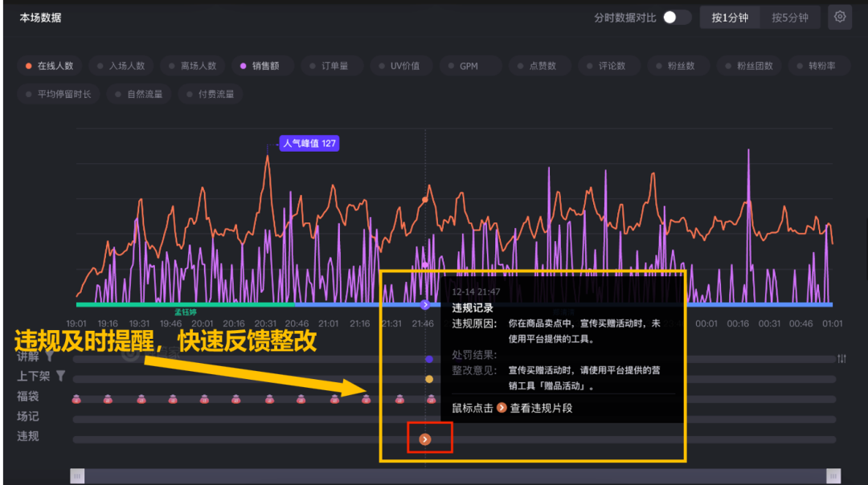Click the 福袋 row label
The image size is (868, 485).
[27, 397]
